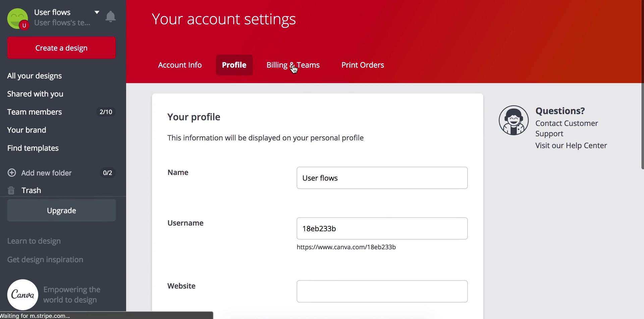Click Visit our Help Center link
This screenshot has width=644, height=319.
[571, 145]
